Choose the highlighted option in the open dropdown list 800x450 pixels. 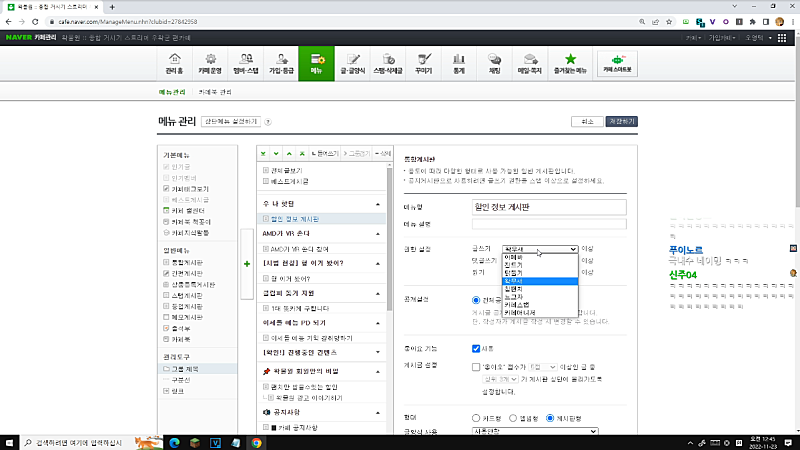tap(540, 281)
